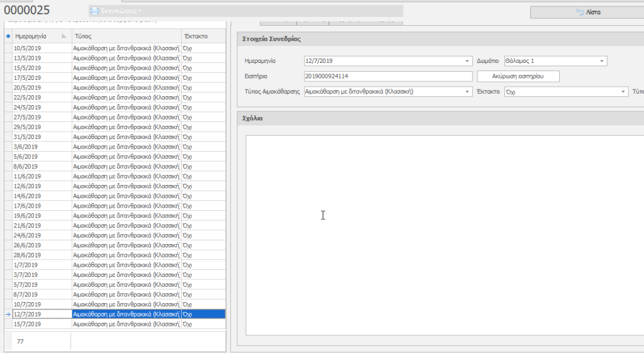Screen dimensions: 644x353
Task: Expand the Έκτακτο dropdown showing Όχι
Action: (621, 91)
